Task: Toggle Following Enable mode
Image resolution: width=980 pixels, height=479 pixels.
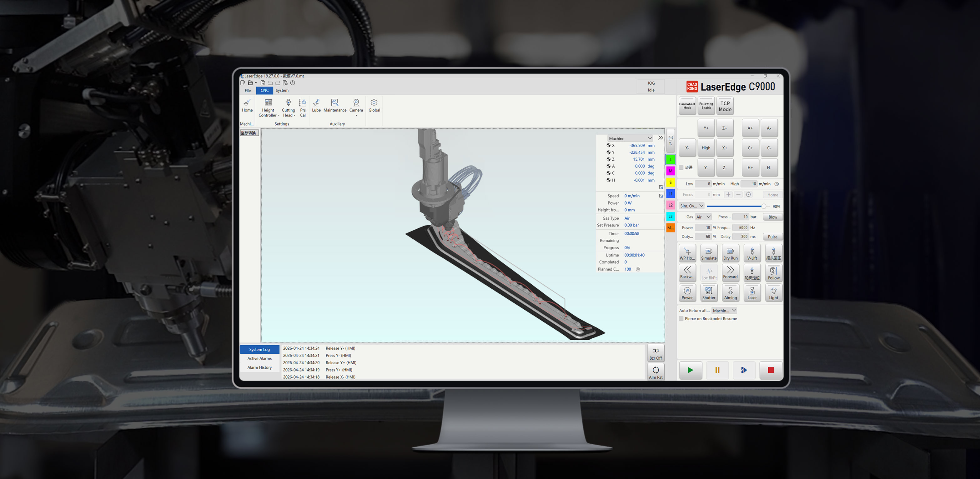Action: (x=706, y=106)
